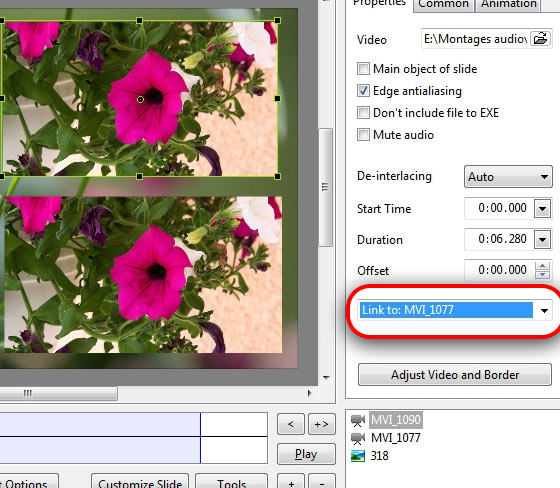This screenshot has height=488, width=560.
Task: Uncheck Edge antialiasing
Action: coord(363,91)
